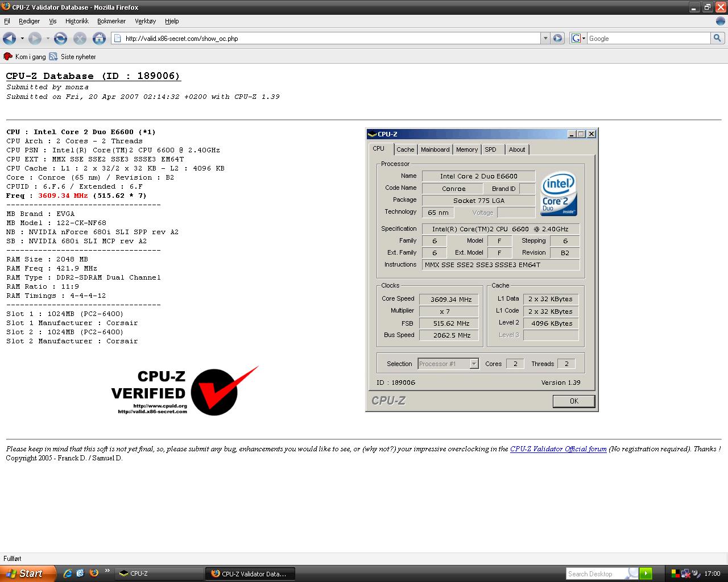
Task: Switch to the Mainboard tab
Action: [435, 149]
